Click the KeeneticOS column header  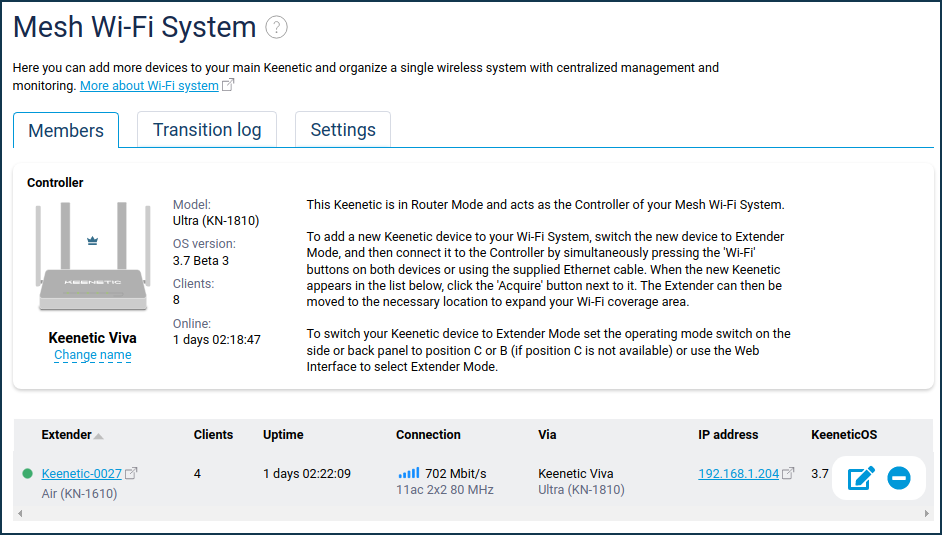coord(844,435)
